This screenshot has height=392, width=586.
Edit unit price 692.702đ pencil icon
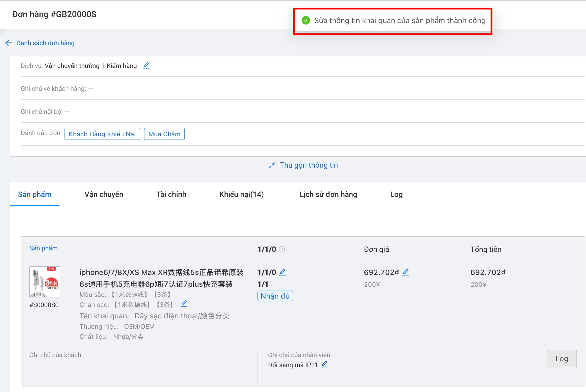pyautogui.click(x=406, y=272)
